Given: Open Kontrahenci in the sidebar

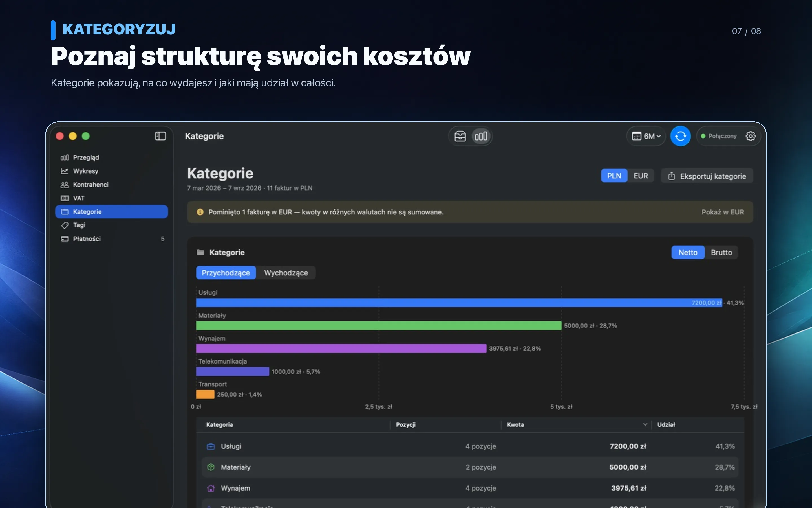Looking at the screenshot, I should pos(111,185).
